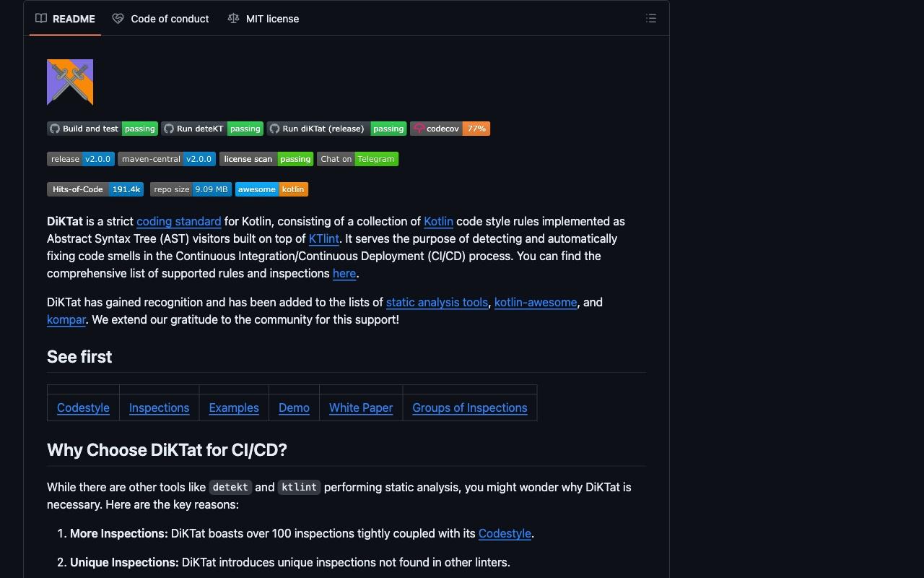Click 'Why Choose DiKTat for CI/CD?' heading
This screenshot has width=924, height=578.
click(x=167, y=449)
